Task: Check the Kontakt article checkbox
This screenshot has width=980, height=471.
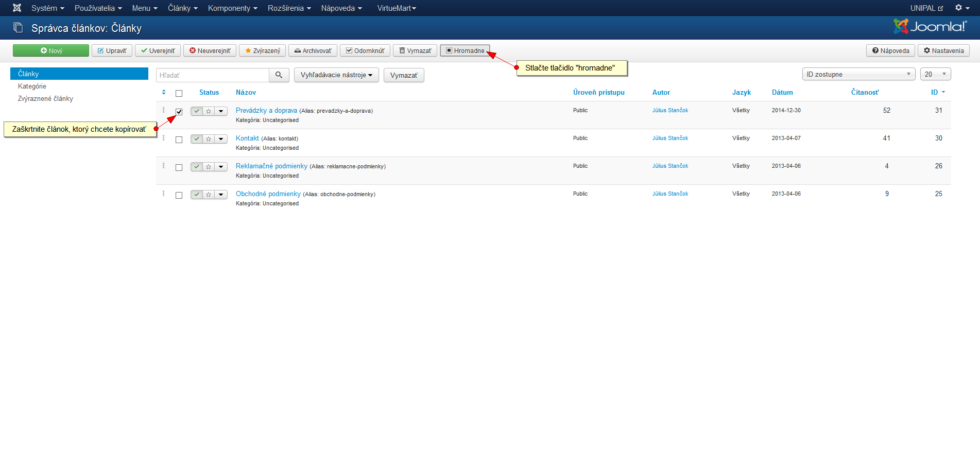Action: (x=179, y=139)
